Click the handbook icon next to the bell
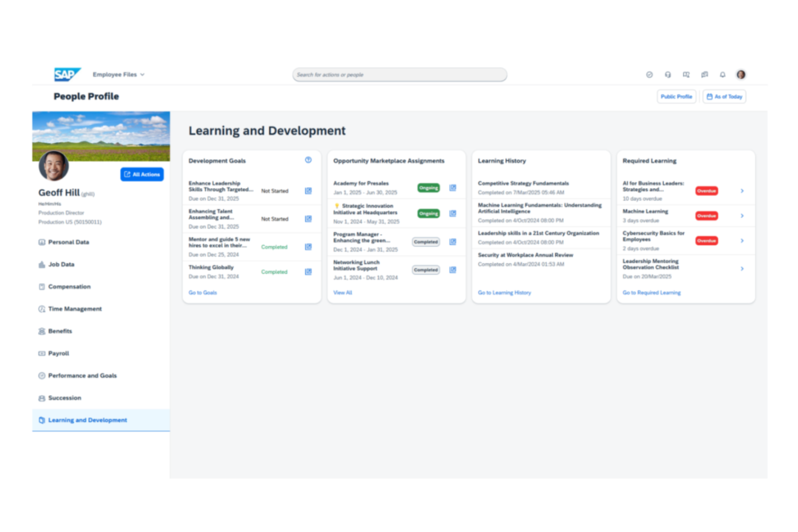Viewport: 798px width, 532px height. pyautogui.click(x=704, y=75)
